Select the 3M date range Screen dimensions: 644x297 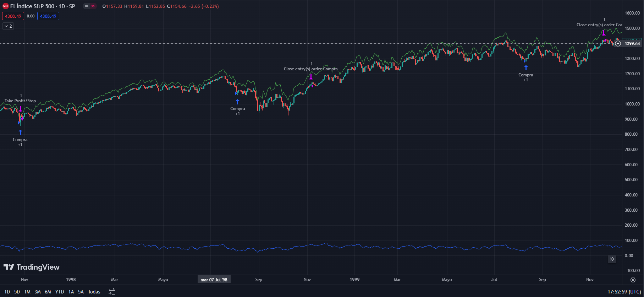38,292
